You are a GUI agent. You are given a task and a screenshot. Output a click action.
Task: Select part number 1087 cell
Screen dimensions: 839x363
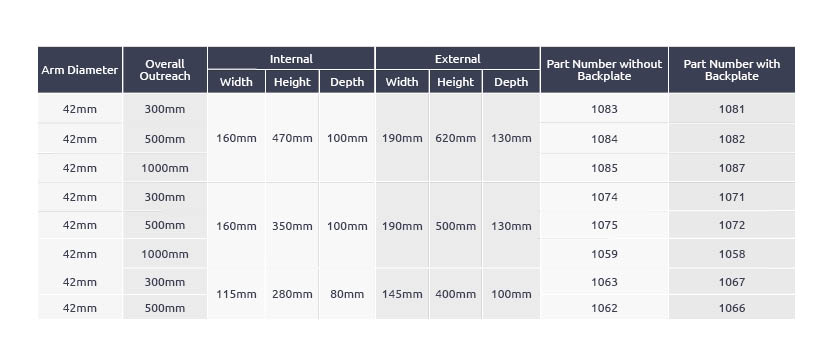point(731,168)
